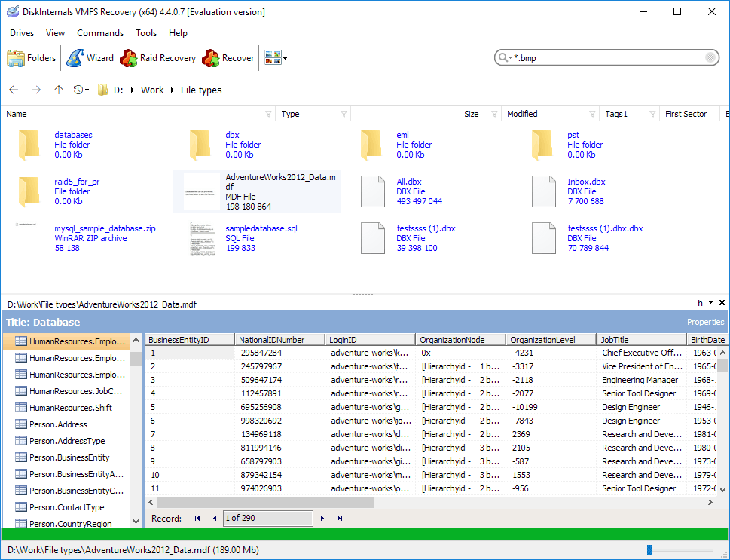Image resolution: width=730 pixels, height=560 pixels.
Task: Filter the Name column
Action: [268, 114]
